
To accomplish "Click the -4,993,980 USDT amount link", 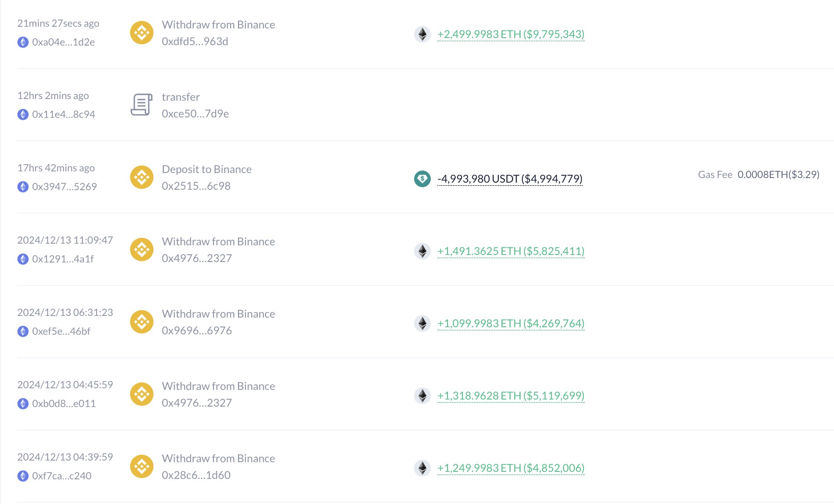I will (x=510, y=179).
